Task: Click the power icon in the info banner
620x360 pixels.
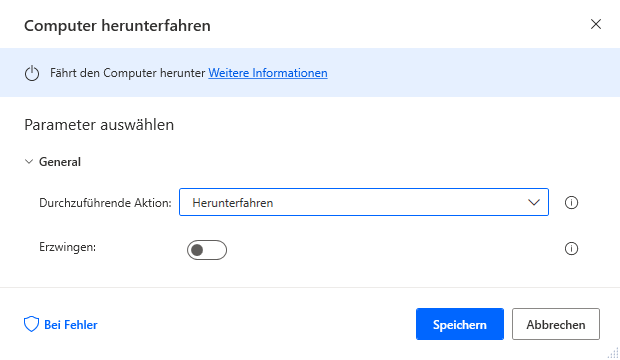Action: [x=32, y=73]
